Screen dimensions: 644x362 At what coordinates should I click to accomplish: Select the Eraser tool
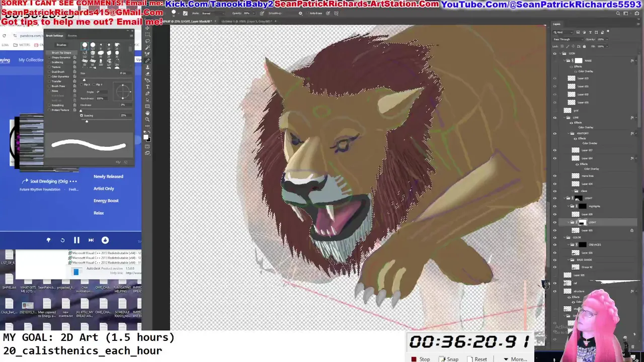[x=148, y=73]
